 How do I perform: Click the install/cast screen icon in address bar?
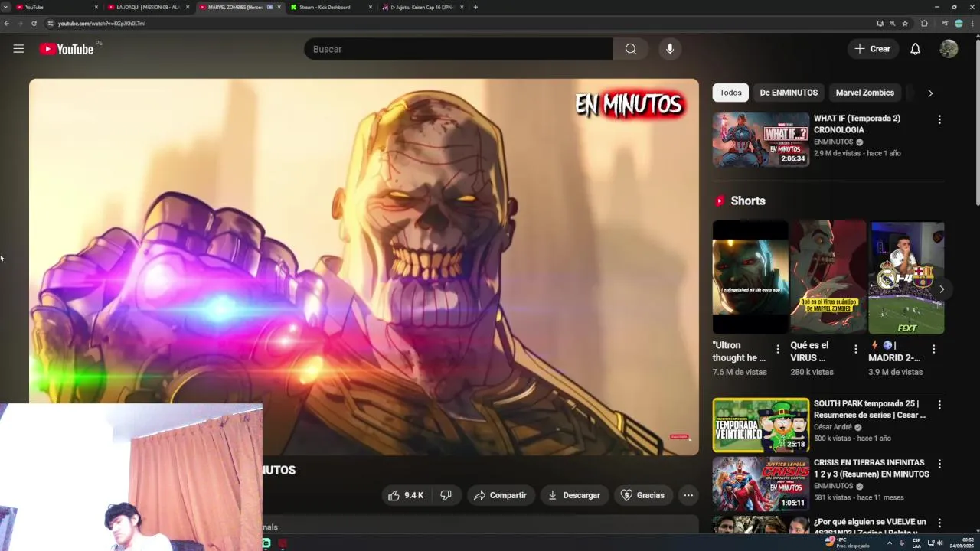(880, 24)
